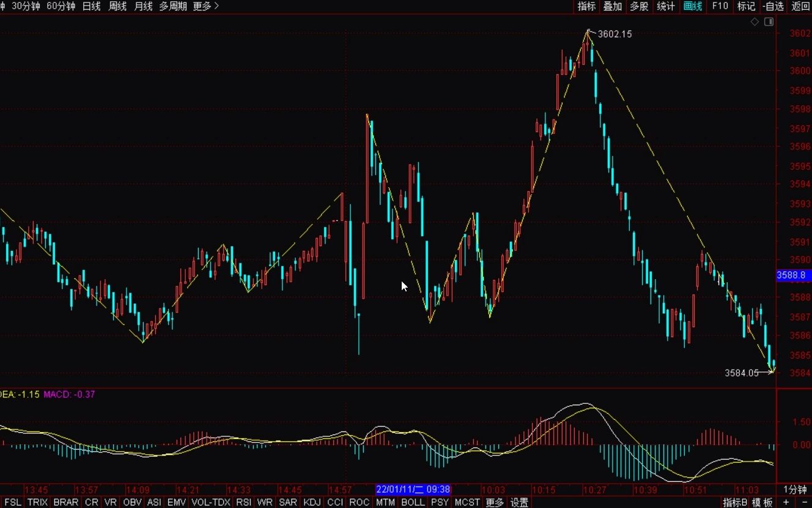Select the FSL indicator tab
The width and height of the screenshot is (812, 508).
tap(12, 502)
